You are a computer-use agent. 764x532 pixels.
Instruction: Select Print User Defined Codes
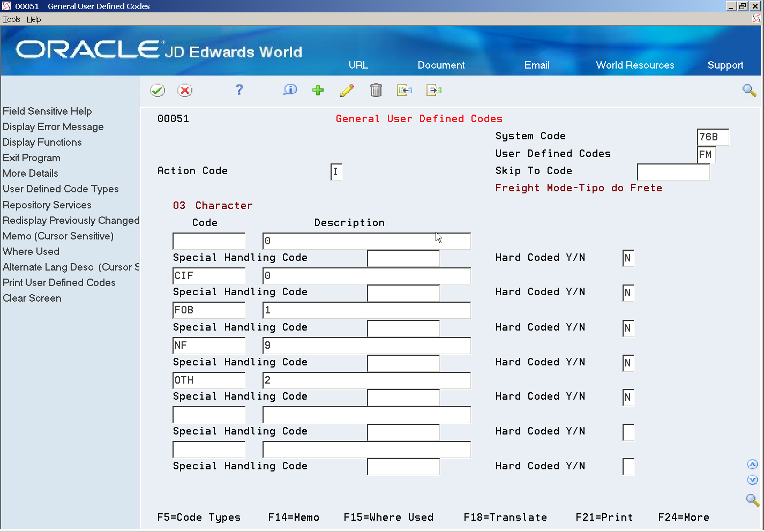[x=59, y=282]
